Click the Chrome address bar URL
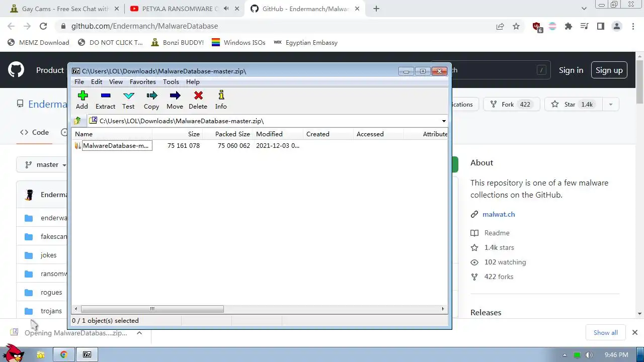The width and height of the screenshot is (644, 362). click(x=144, y=26)
